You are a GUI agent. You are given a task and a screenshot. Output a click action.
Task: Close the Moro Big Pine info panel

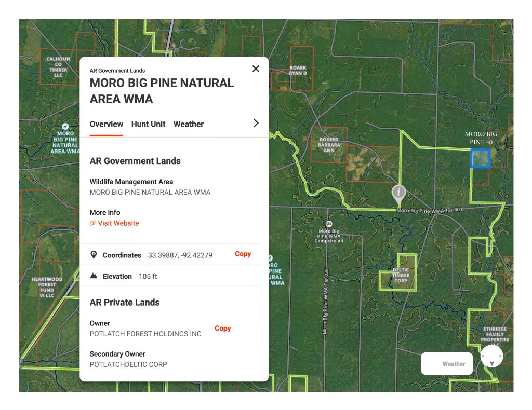[256, 69]
